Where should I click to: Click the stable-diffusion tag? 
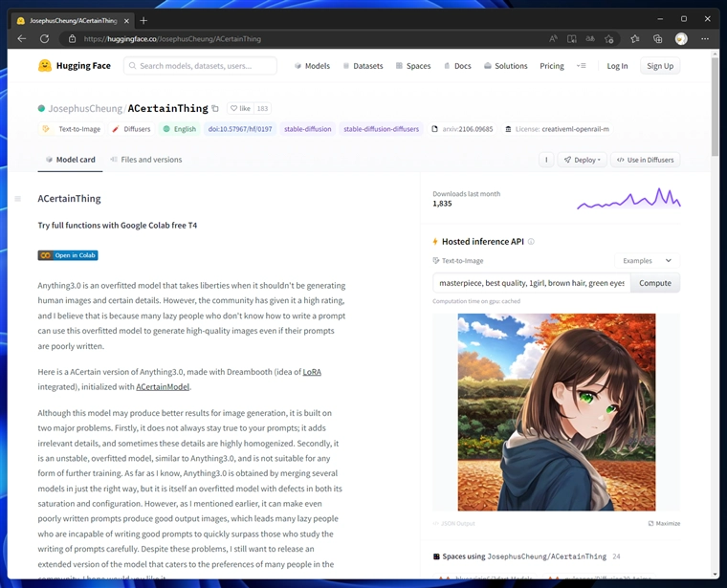[308, 129]
